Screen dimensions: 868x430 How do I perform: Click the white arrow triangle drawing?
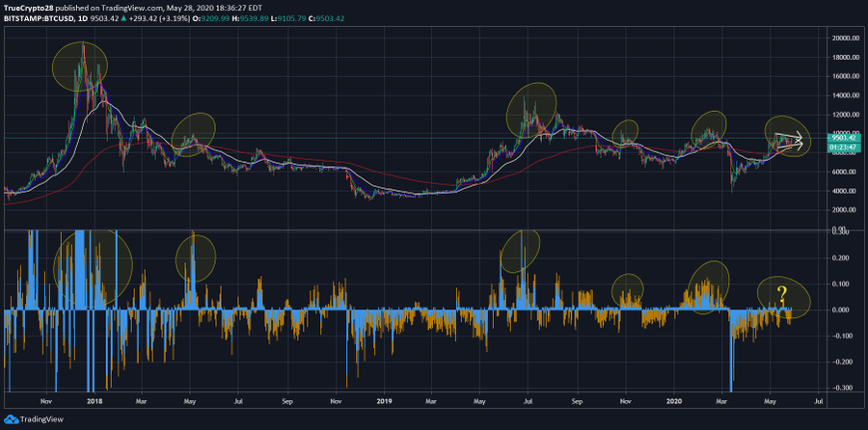coord(788,141)
